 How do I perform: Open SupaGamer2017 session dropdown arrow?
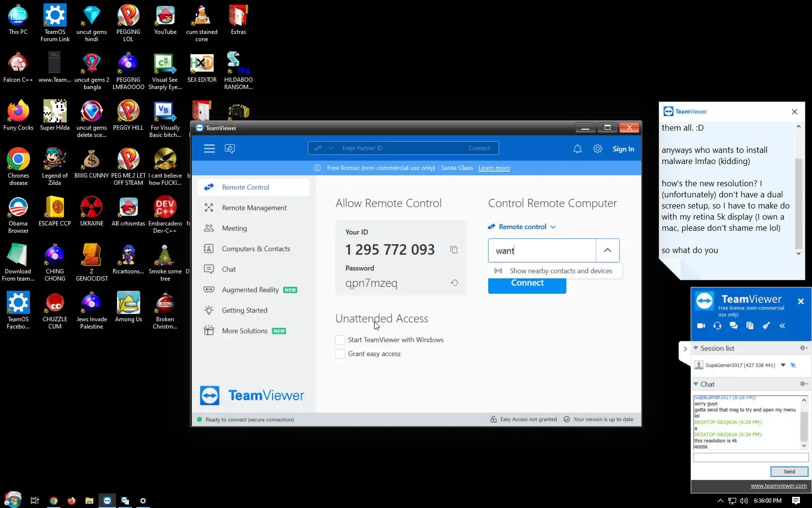(x=783, y=365)
